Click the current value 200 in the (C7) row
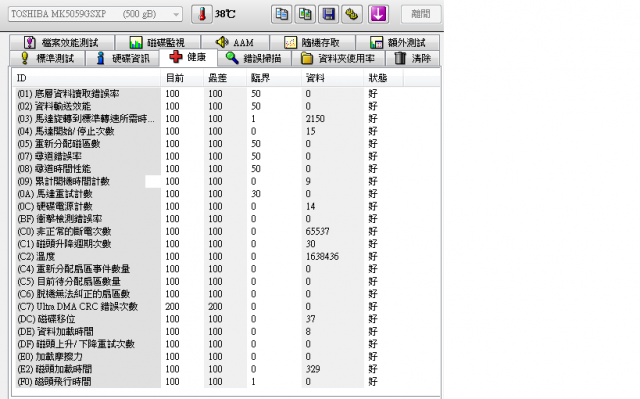This screenshot has height=399, width=640. 172,306
